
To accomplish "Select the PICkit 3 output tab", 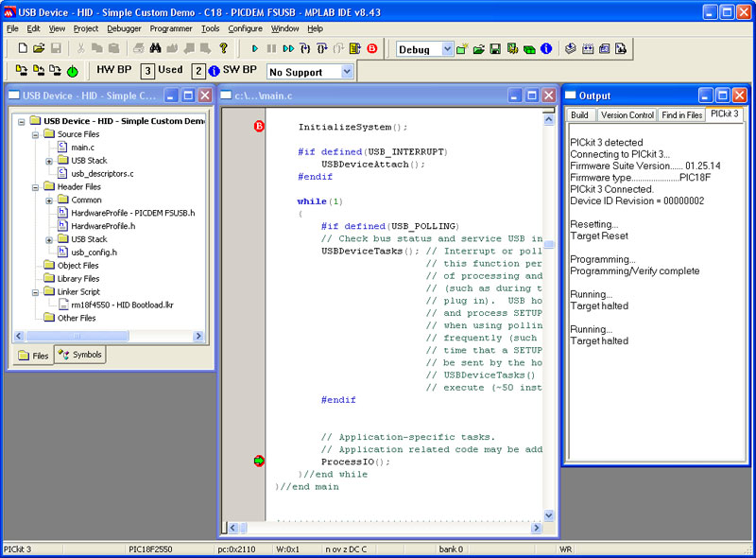I will [x=725, y=113].
